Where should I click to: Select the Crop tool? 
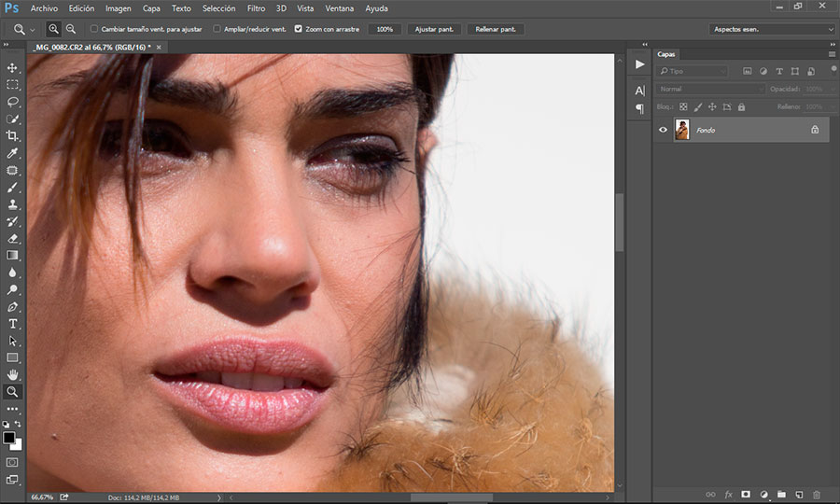(x=13, y=136)
